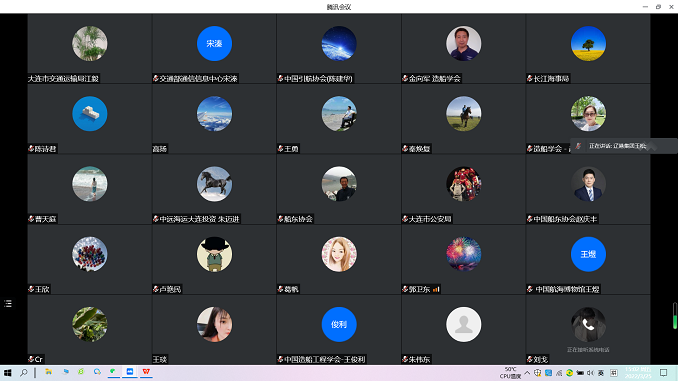Open File Explorer in the taskbar
Screen dimensions: 678x381
point(48,372)
